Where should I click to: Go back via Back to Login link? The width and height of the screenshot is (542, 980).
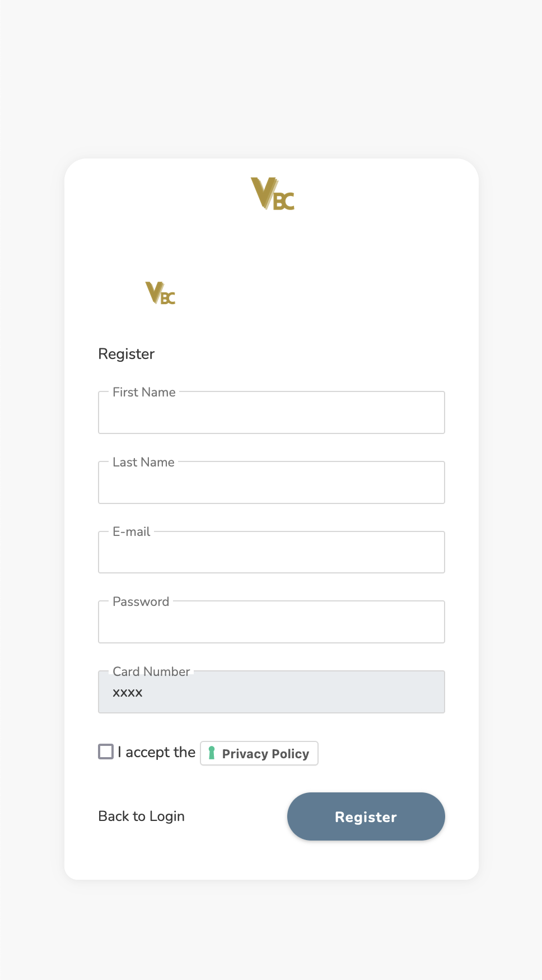click(x=141, y=816)
